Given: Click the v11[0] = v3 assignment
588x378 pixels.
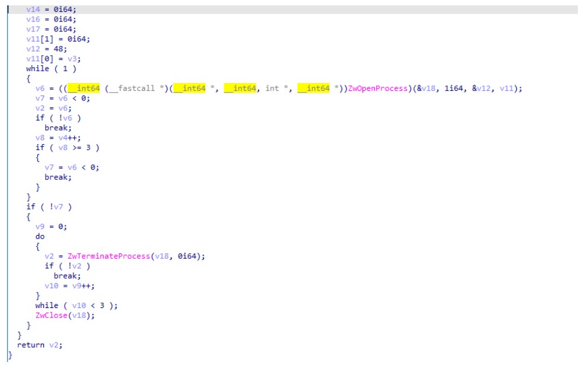Looking at the screenshot, I should tap(53, 59).
